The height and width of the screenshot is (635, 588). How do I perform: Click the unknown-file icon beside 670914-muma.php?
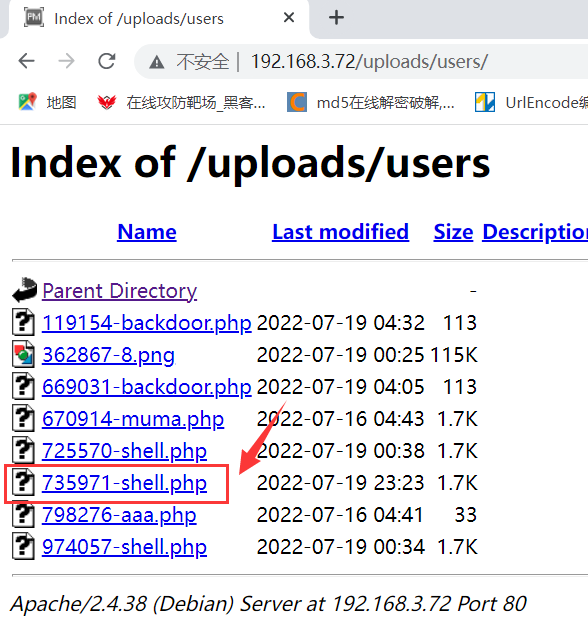[23, 418]
